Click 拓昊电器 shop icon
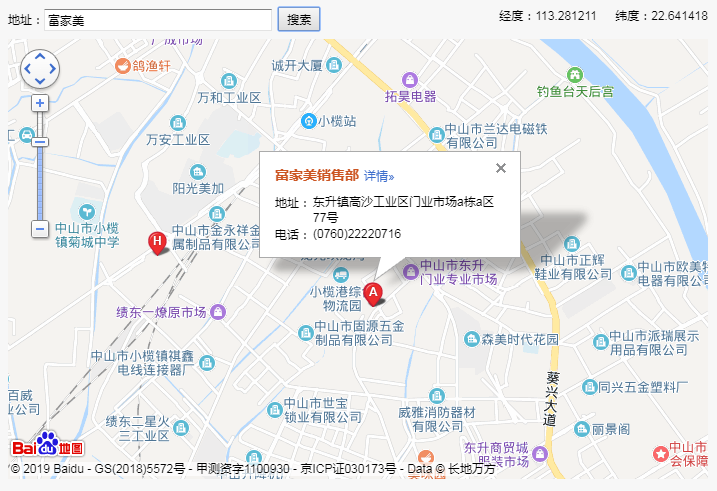Viewport: 717px width, 491px height. [x=410, y=80]
